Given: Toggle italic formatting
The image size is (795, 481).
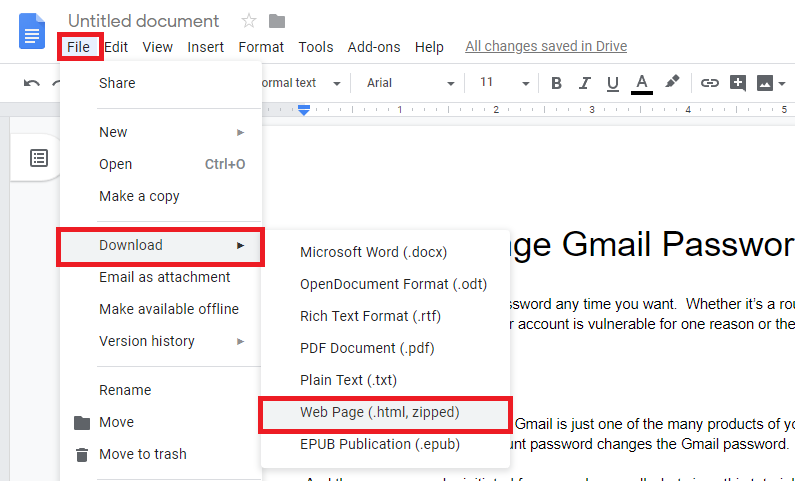Looking at the screenshot, I should (x=585, y=83).
